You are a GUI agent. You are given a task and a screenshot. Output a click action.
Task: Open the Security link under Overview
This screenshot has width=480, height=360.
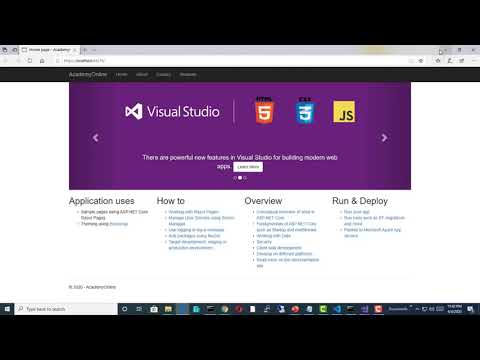264,242
